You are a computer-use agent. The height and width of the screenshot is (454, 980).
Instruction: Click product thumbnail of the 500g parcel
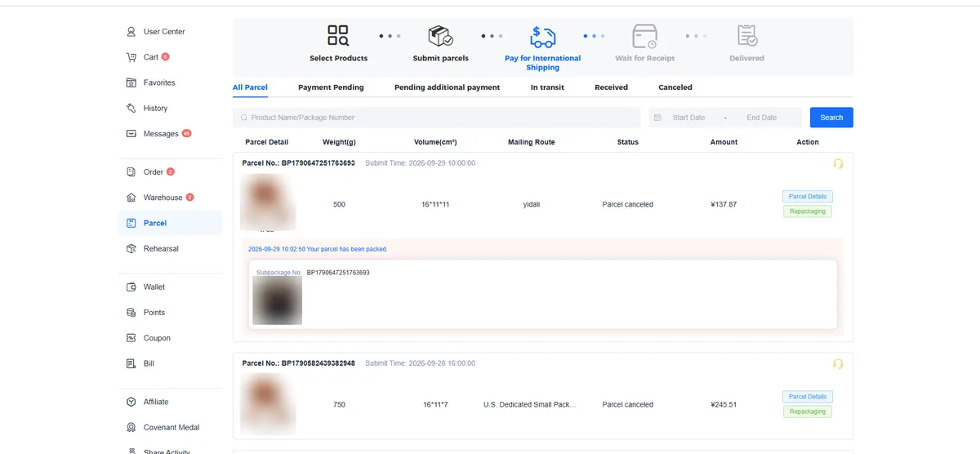pos(268,202)
